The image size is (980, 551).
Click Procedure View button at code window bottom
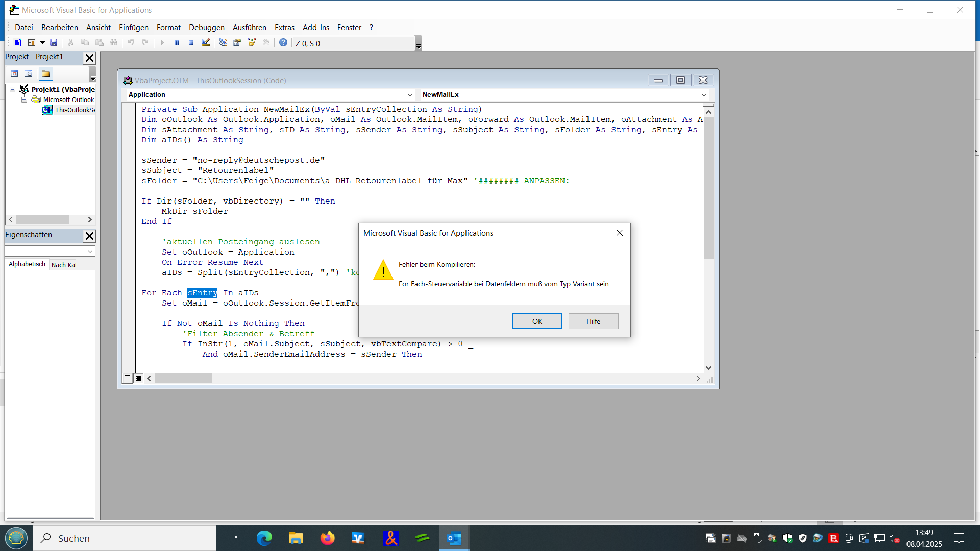coord(128,378)
